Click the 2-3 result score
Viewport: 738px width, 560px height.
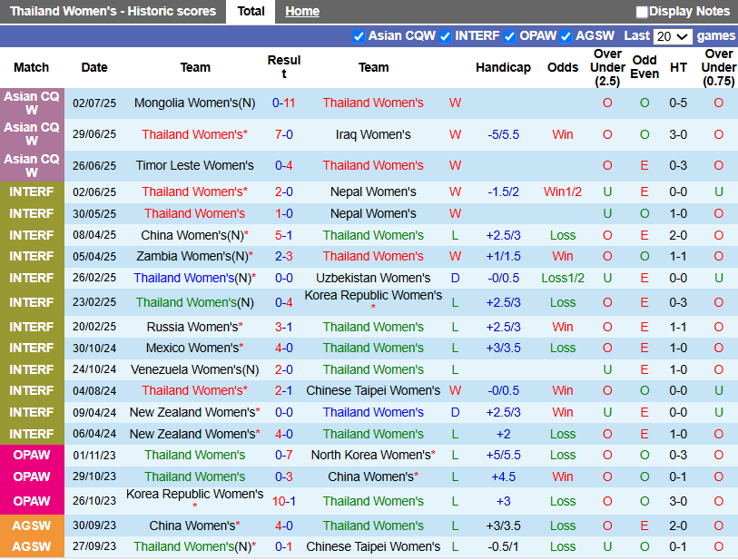[284, 257]
